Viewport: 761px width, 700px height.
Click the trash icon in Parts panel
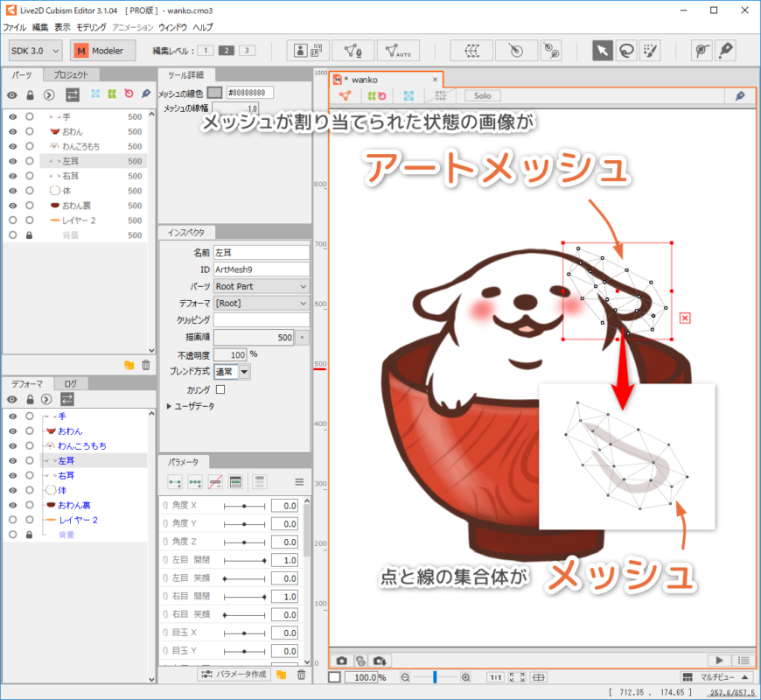[x=146, y=365]
